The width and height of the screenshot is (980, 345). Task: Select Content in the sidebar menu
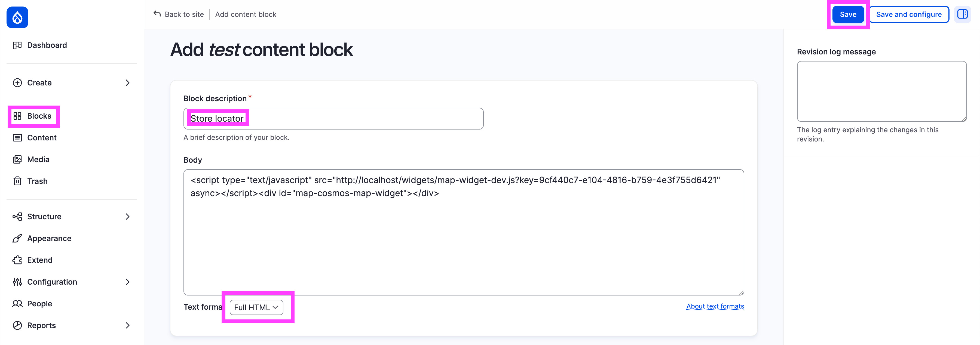[41, 138]
